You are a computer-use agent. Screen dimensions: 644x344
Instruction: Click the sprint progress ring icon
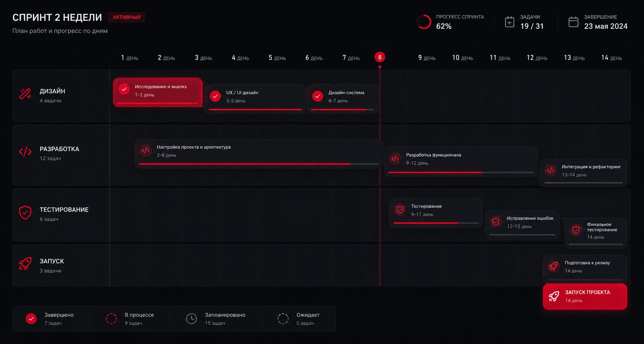tap(424, 22)
